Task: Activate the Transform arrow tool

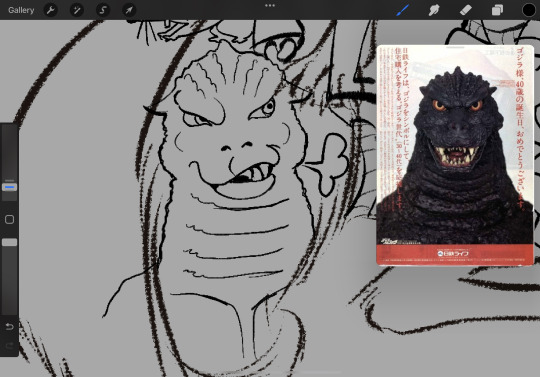Action: (x=129, y=10)
